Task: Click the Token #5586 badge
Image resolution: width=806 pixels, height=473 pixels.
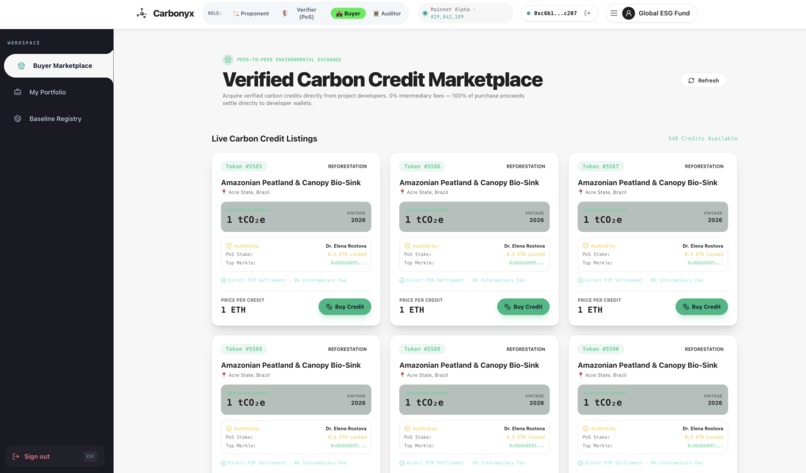Action: click(422, 166)
